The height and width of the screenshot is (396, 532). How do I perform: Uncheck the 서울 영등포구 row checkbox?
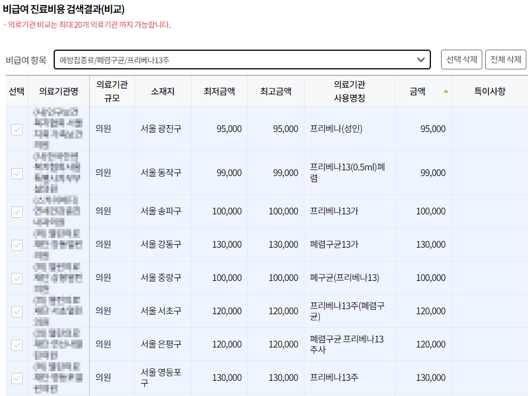coord(17,377)
